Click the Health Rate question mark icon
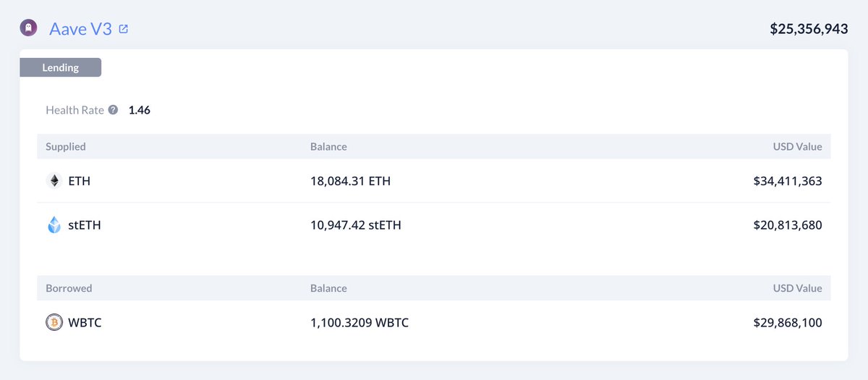The height and width of the screenshot is (380, 868). point(113,111)
